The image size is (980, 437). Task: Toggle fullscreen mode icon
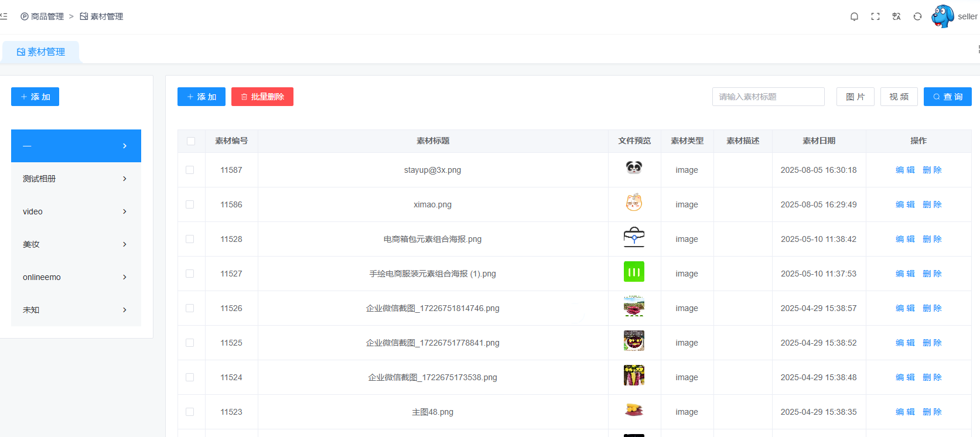pyautogui.click(x=875, y=16)
